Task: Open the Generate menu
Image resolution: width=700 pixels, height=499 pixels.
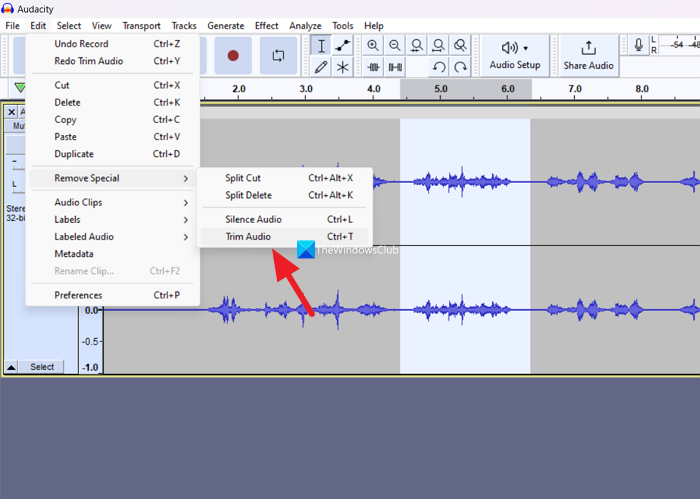Action: coord(225,26)
